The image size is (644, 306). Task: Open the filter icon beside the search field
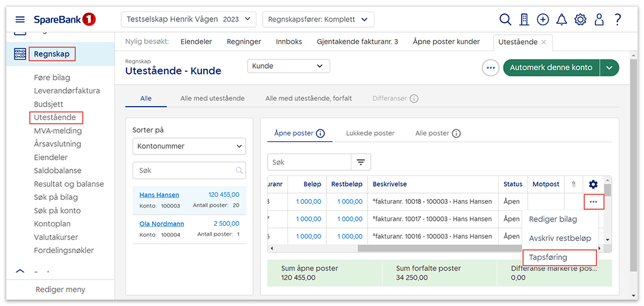[x=361, y=162]
